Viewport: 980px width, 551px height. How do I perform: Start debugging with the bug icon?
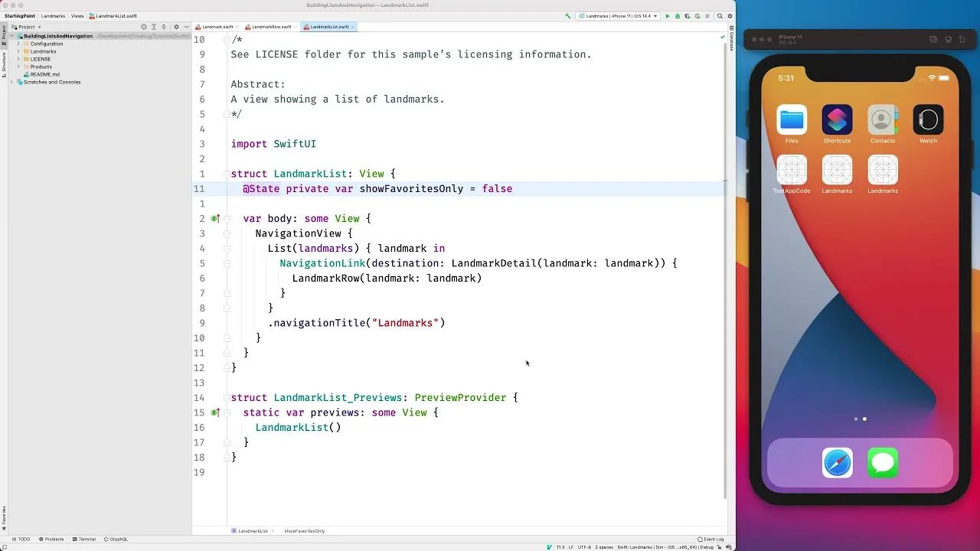tap(677, 16)
